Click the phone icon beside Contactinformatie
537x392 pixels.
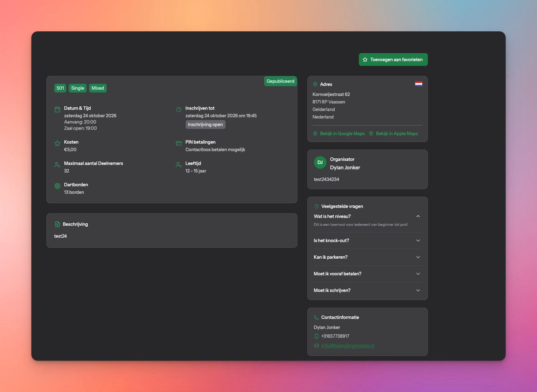click(x=316, y=317)
